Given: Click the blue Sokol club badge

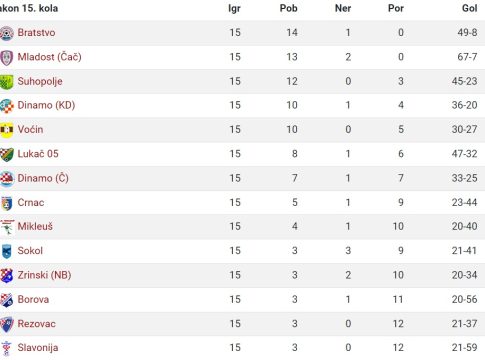Looking at the screenshot, I should (6, 251).
